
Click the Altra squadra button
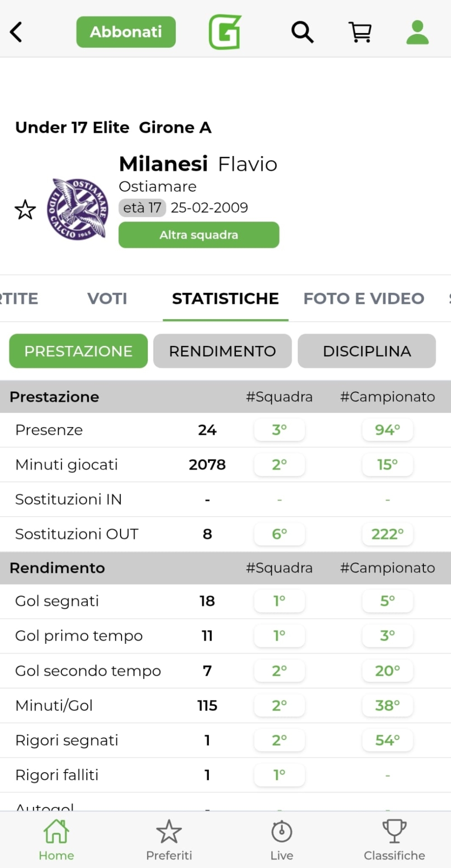click(x=199, y=235)
